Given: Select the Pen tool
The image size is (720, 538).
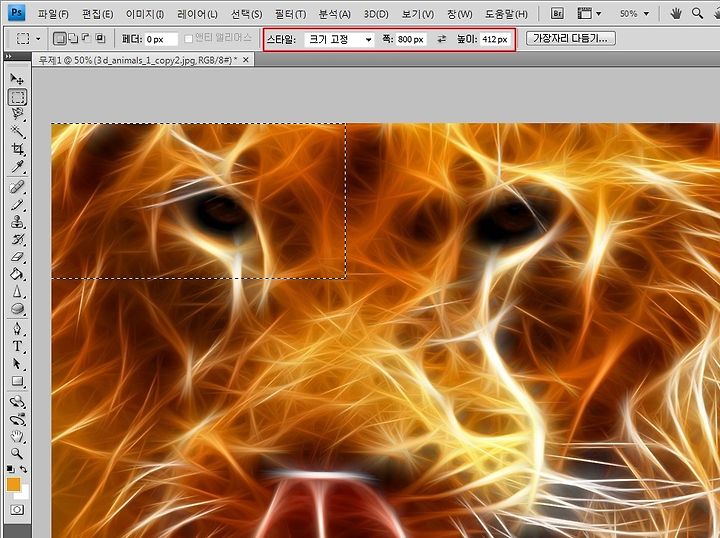Looking at the screenshot, I should click(17, 329).
